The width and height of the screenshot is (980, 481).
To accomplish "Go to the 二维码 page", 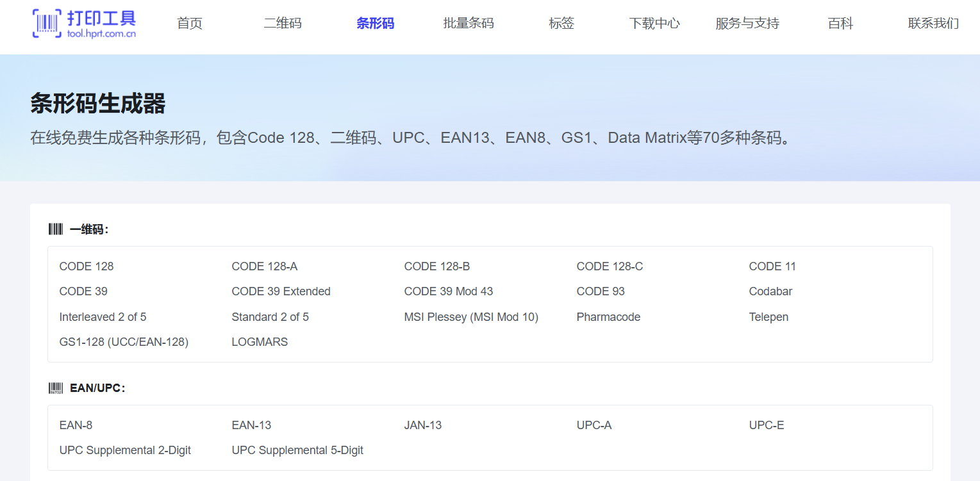I will tap(283, 24).
